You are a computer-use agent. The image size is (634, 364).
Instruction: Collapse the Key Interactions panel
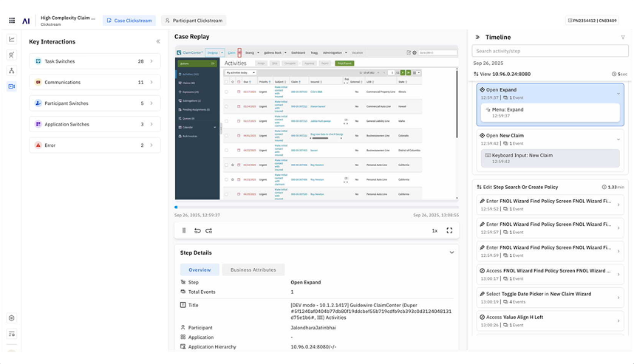[x=158, y=41]
